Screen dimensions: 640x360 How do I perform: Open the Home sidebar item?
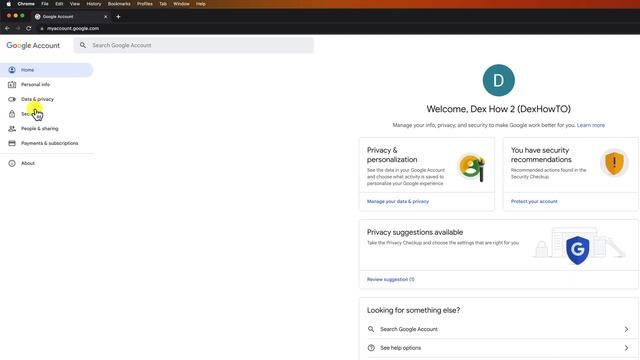point(46,70)
